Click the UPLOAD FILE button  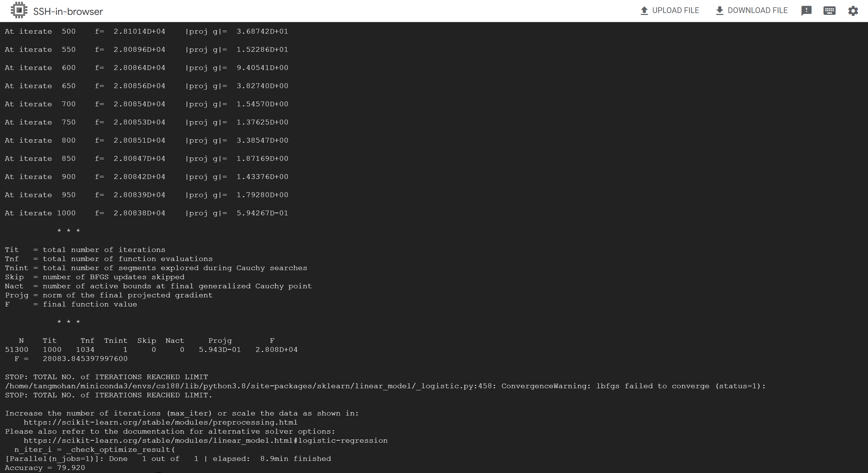pos(670,10)
